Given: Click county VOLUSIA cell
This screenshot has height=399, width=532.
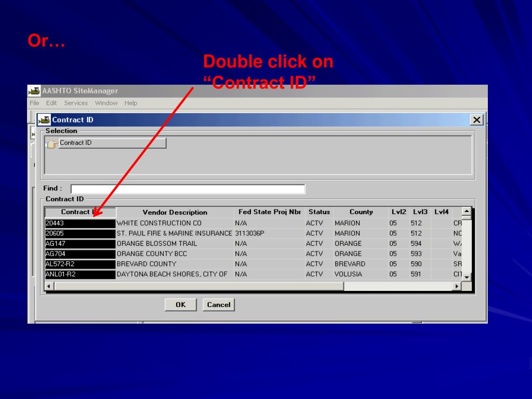Looking at the screenshot, I should [x=348, y=274].
